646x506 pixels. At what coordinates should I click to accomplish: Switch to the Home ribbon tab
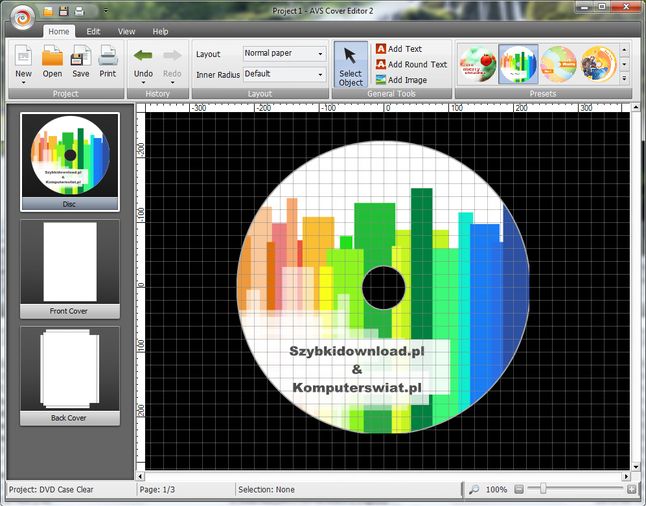coord(59,31)
